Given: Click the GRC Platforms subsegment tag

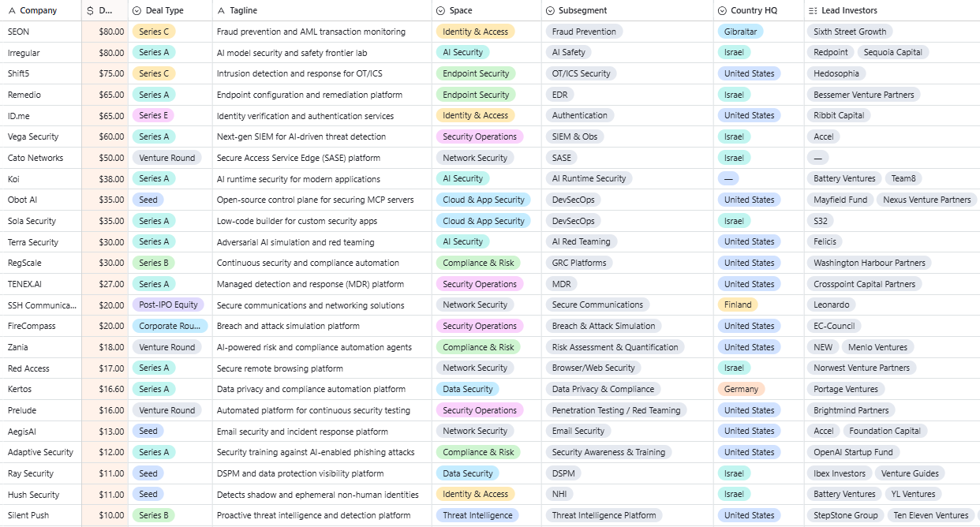Looking at the screenshot, I should pos(579,263).
